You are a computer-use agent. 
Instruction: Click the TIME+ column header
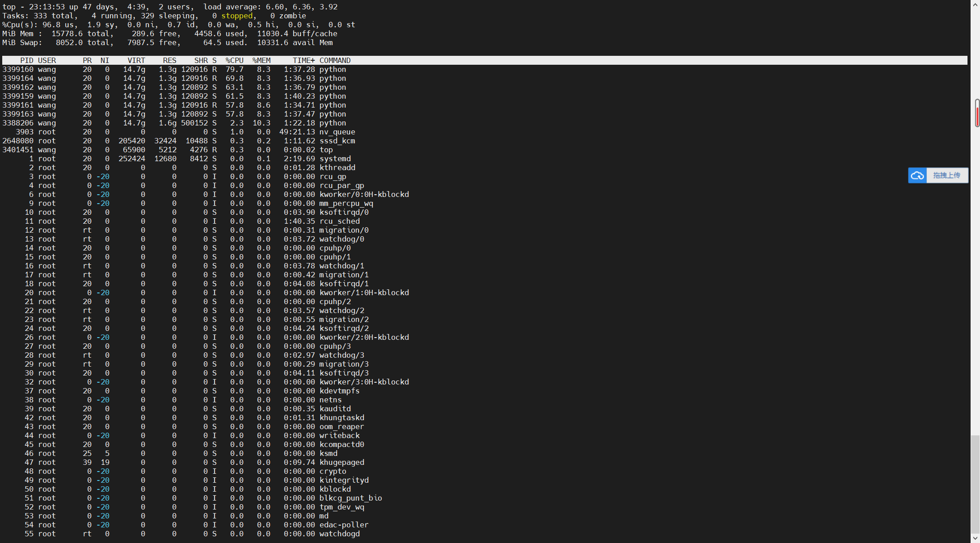pos(303,60)
